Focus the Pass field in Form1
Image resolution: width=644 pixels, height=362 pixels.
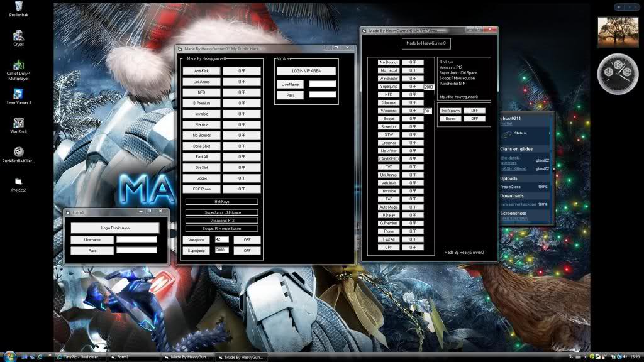pyautogui.click(x=136, y=250)
